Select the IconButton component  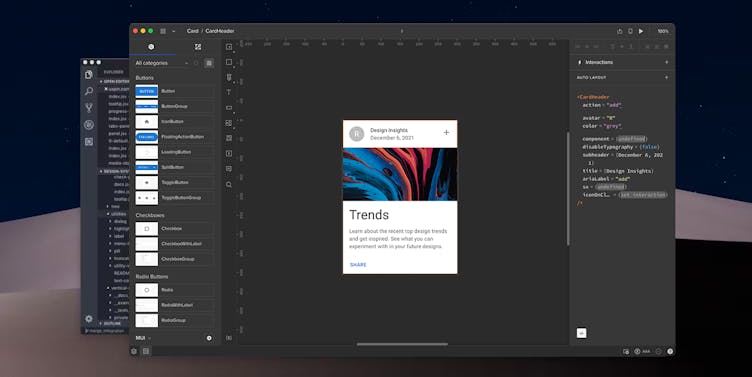point(175,122)
